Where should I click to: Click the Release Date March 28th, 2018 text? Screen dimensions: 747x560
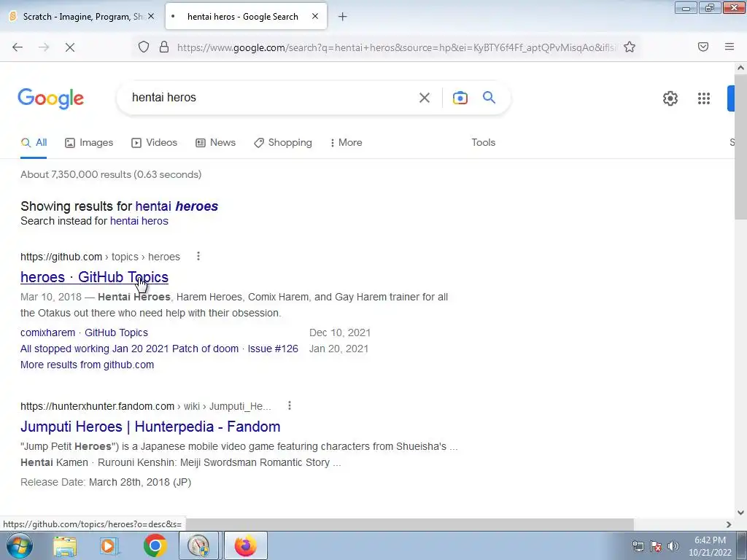point(106,482)
